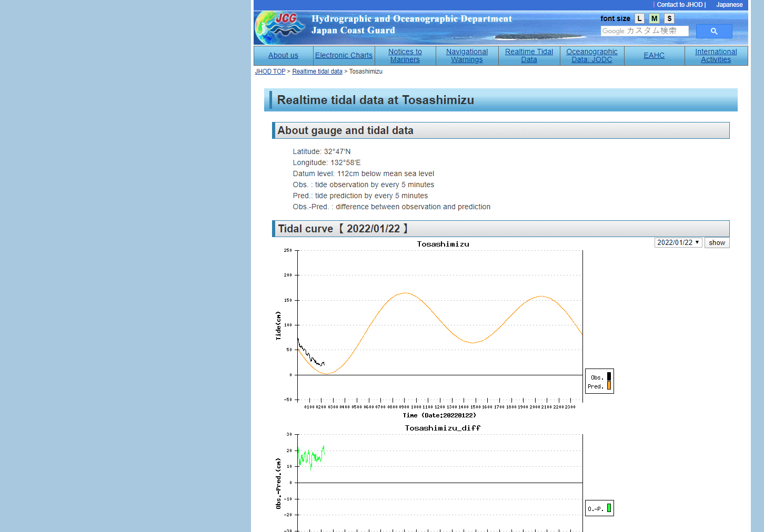
Task: Click the Time (Date:20220122) axis label
Action: pyautogui.click(x=439, y=415)
